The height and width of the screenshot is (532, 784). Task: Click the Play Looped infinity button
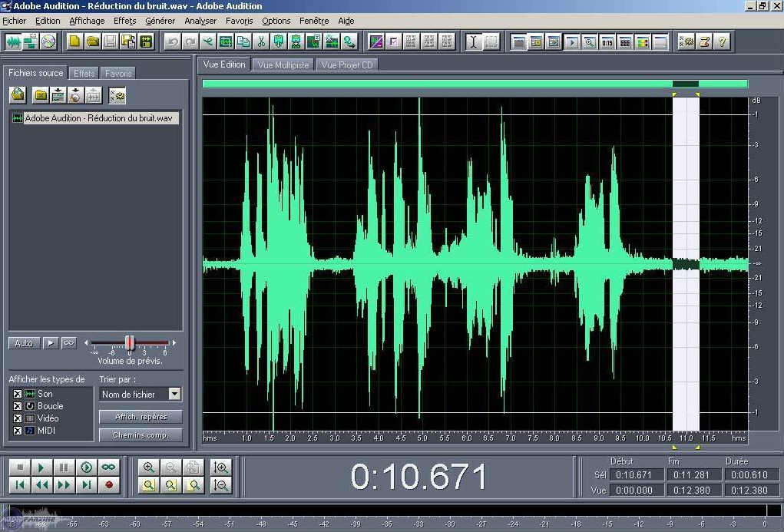click(108, 468)
